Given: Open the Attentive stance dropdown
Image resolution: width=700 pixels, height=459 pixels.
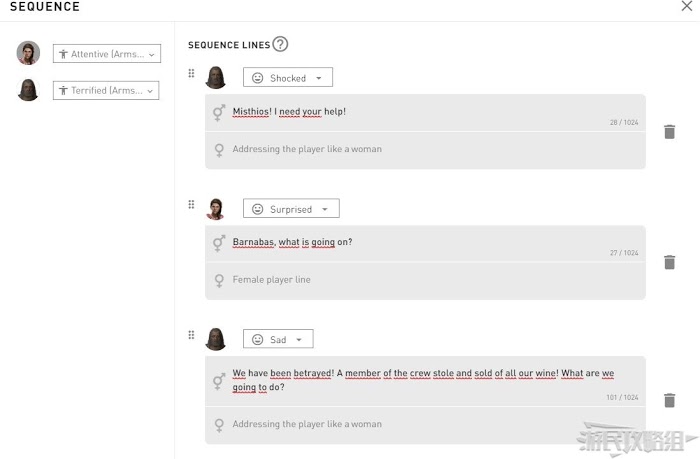Looking at the screenshot, I should tap(107, 54).
